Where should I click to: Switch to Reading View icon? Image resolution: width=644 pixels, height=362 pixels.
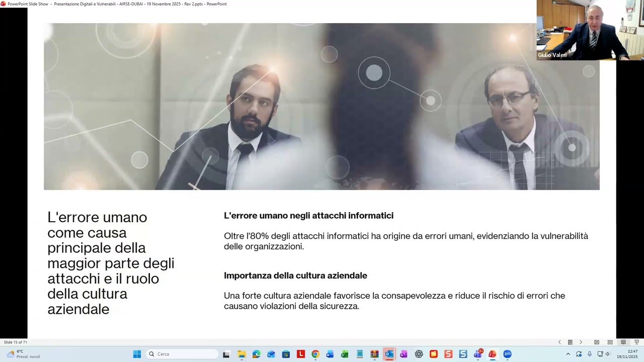[x=623, y=342]
